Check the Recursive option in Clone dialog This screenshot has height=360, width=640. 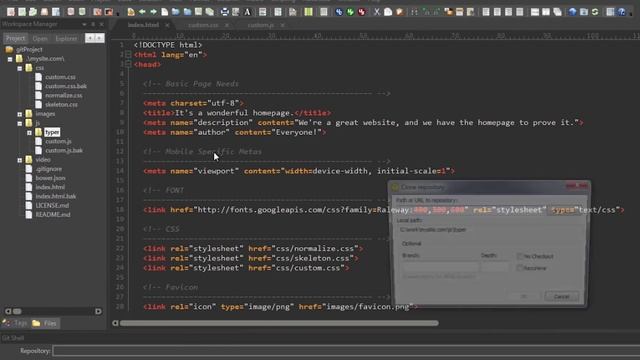[x=520, y=268]
